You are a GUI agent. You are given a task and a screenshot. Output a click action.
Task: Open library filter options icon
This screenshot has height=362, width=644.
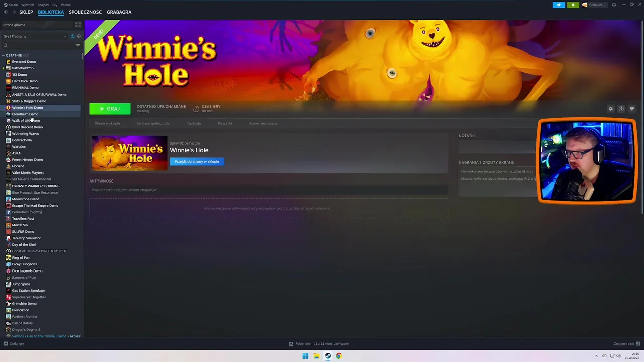pos(78,46)
